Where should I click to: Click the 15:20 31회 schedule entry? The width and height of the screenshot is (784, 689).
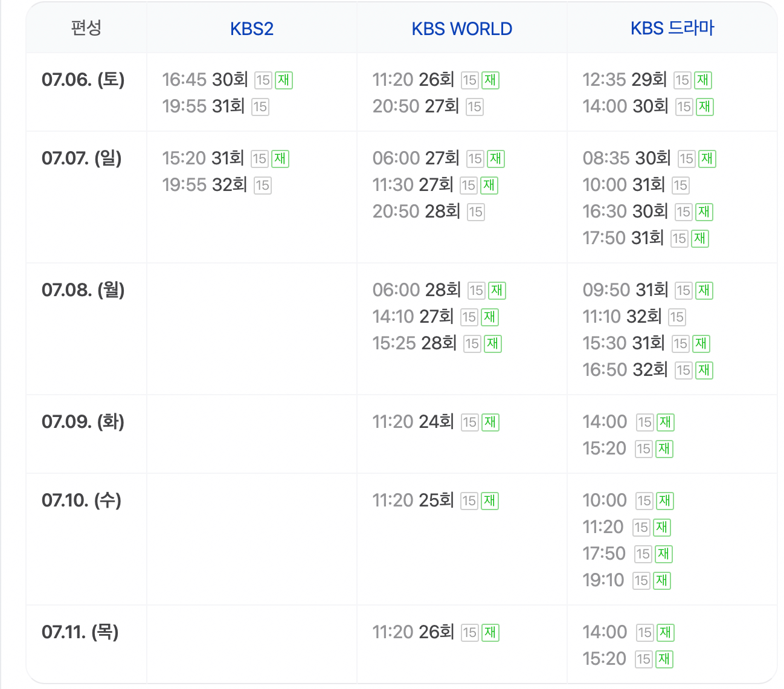coord(204,158)
